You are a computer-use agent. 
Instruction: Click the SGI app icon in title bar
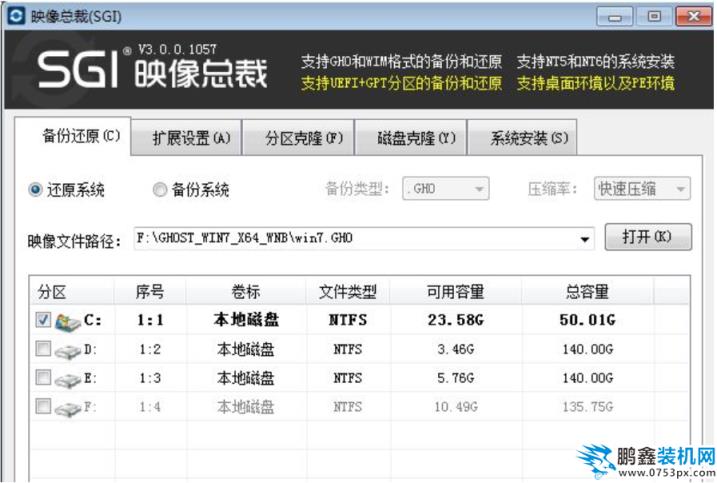(16, 16)
